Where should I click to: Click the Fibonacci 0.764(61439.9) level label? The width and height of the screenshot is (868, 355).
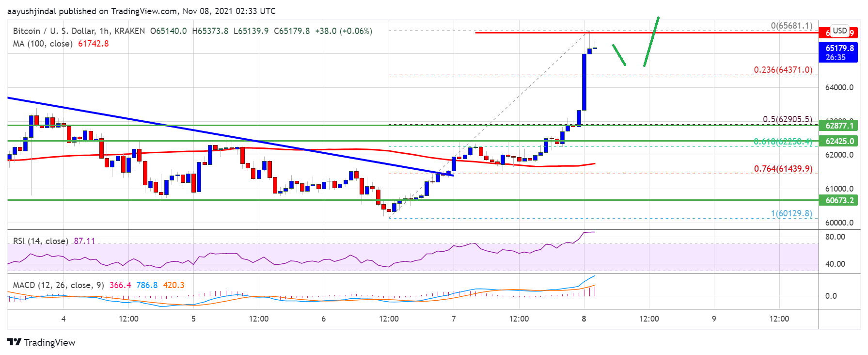point(783,169)
